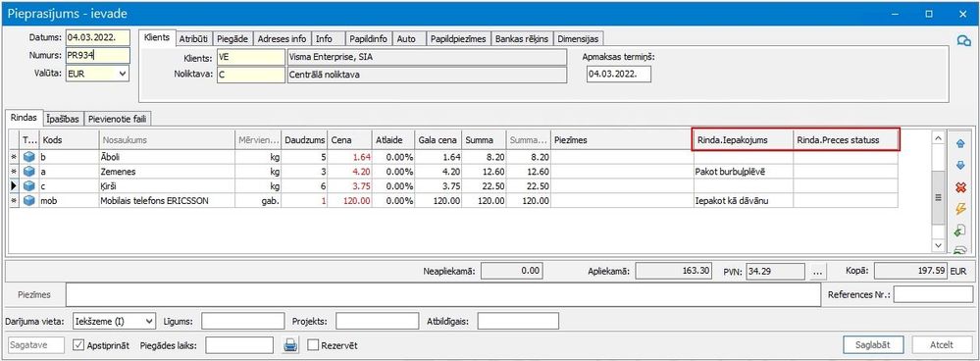Click product cube icon in Ķirši row
Viewport: 980px width, 361px height.
28,185
